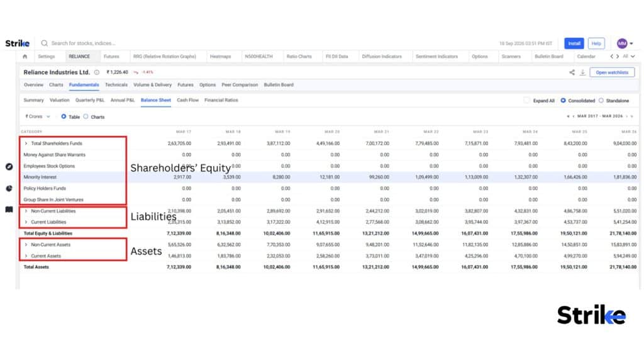This screenshot has width=644, height=341.
Task: Open the MM user avatar
Action: click(622, 43)
